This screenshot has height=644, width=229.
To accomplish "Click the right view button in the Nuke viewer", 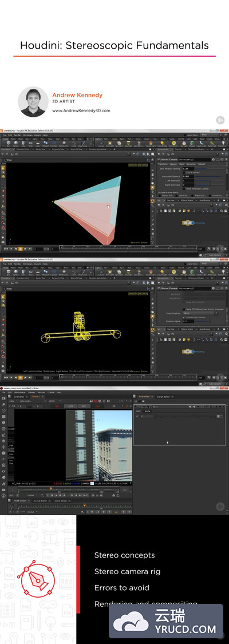I will coord(70,406).
